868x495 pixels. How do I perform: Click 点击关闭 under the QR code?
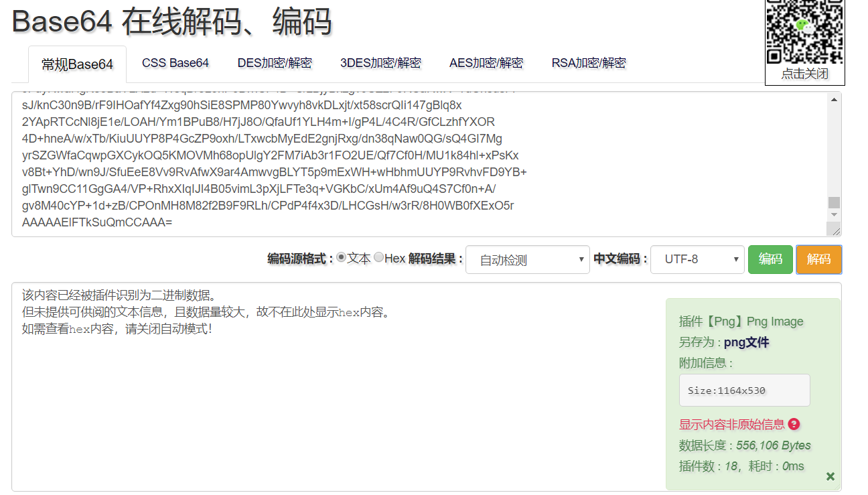[x=804, y=74]
